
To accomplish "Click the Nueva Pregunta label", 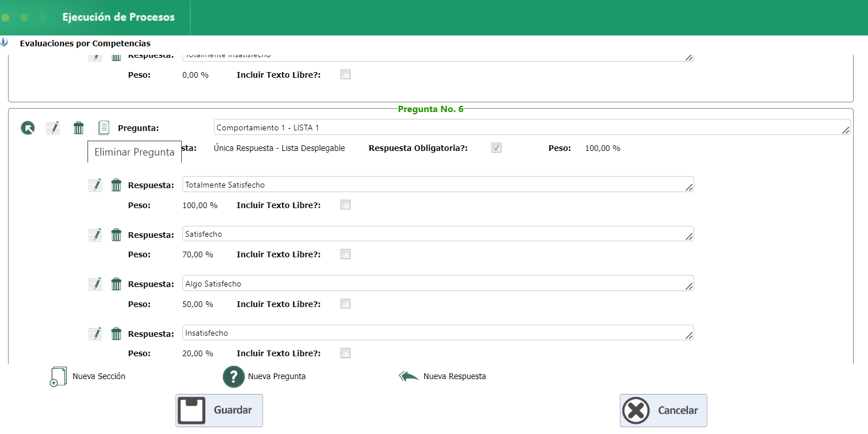I will click(277, 376).
